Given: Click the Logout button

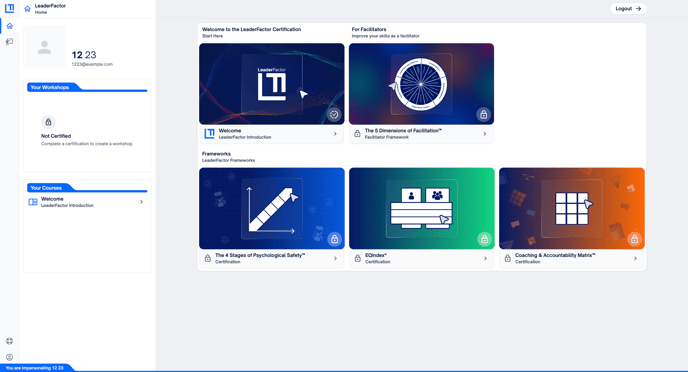Looking at the screenshot, I should click(x=628, y=8).
